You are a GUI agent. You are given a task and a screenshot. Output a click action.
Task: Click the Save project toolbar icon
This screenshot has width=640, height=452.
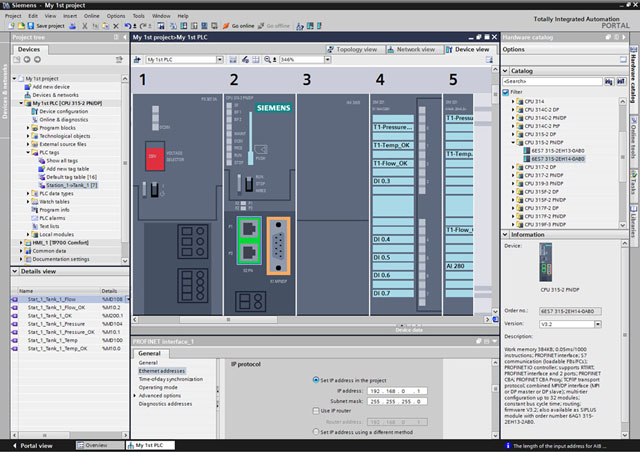coord(32,25)
